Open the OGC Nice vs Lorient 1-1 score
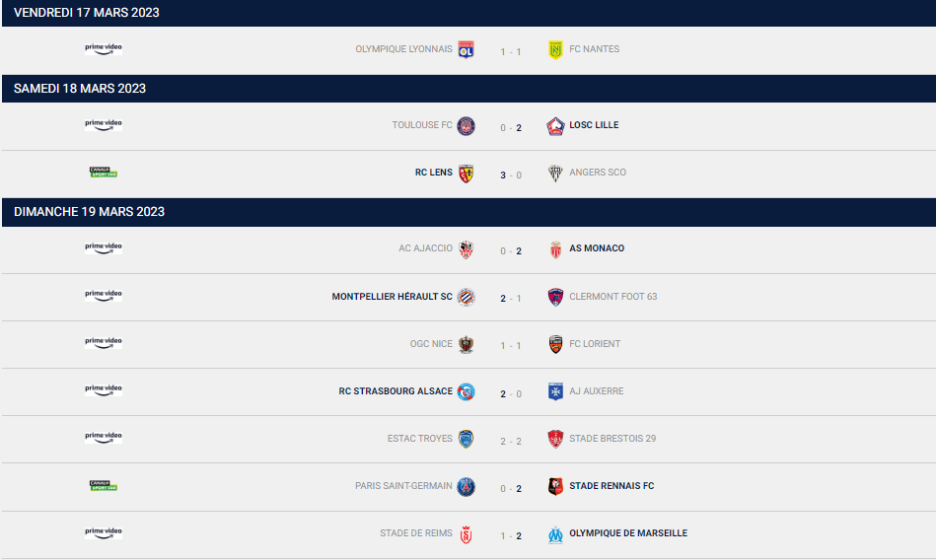The height and width of the screenshot is (560, 936). tap(511, 345)
